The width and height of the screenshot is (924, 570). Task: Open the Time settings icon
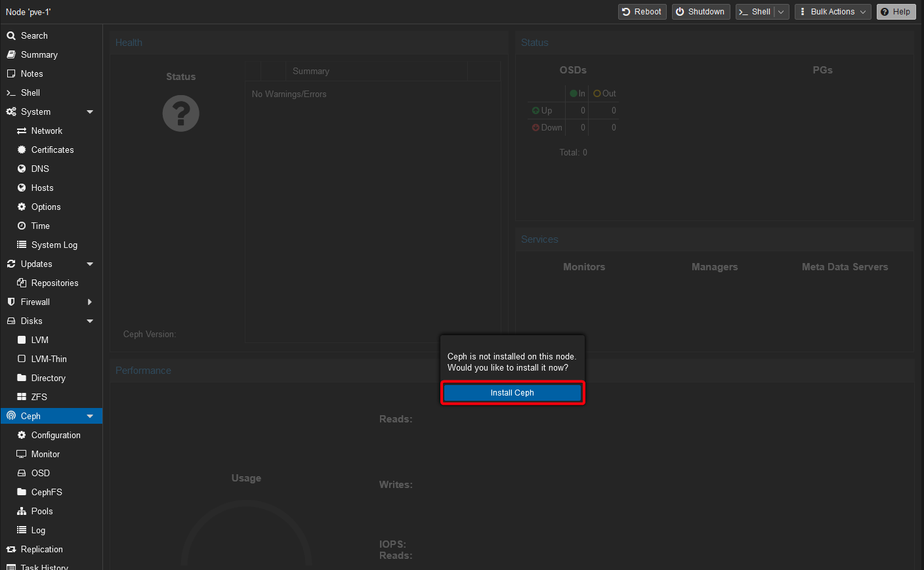tap(22, 226)
